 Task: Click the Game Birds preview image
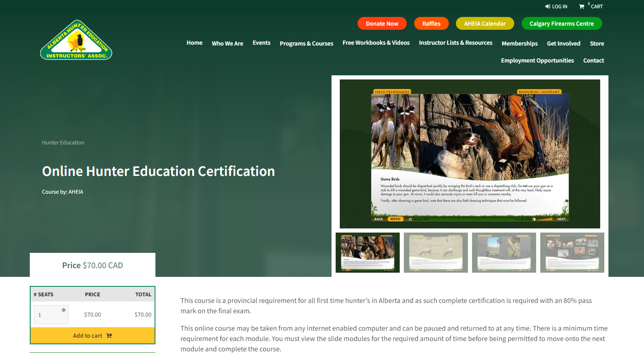469,153
